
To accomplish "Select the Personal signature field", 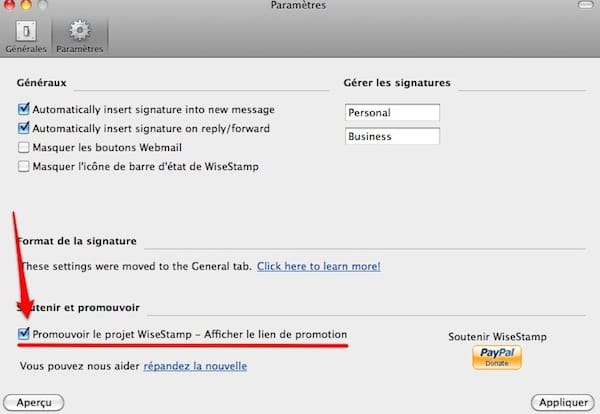I will 392,113.
